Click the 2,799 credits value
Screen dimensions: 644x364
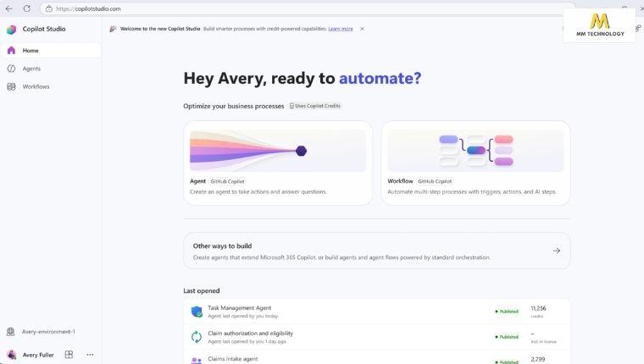click(x=537, y=359)
